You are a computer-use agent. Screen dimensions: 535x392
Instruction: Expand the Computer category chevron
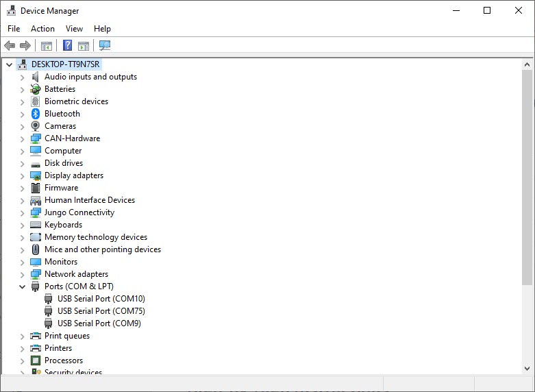[x=22, y=151]
